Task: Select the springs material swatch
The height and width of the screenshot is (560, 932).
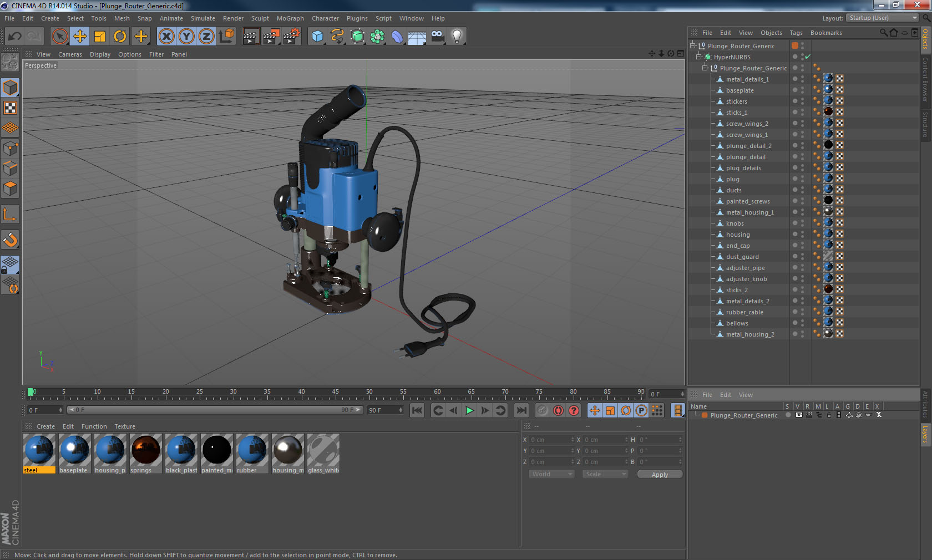Action: coord(146,454)
